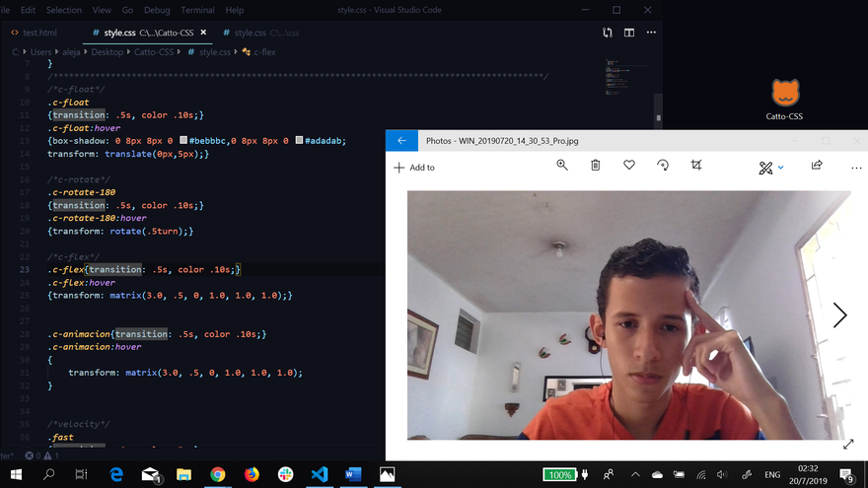
Task: Open the Photos more options ellipsis menu
Action: 856,168
